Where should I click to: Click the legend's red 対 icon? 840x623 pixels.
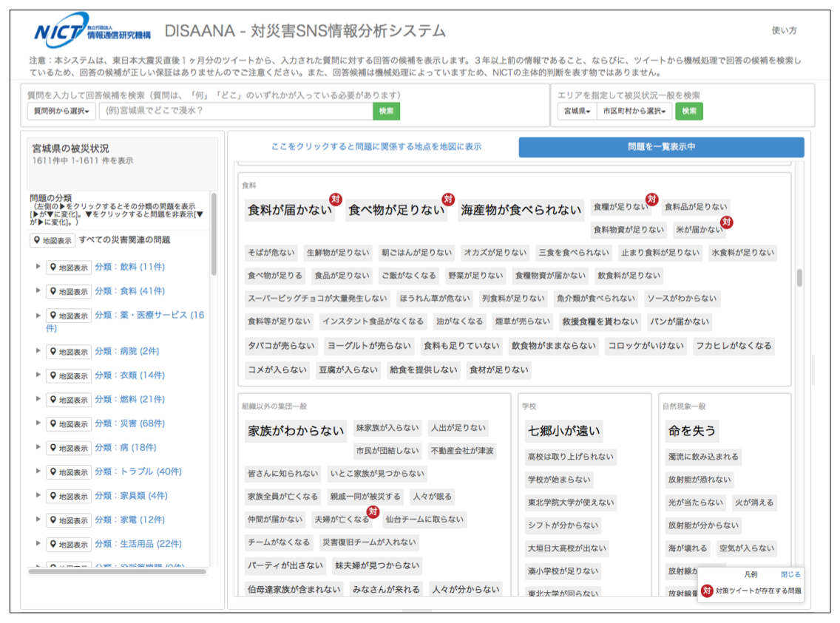pyautogui.click(x=707, y=591)
